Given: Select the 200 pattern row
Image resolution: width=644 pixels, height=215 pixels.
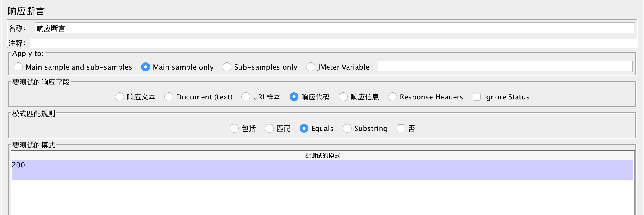Looking at the screenshot, I should [x=322, y=170].
